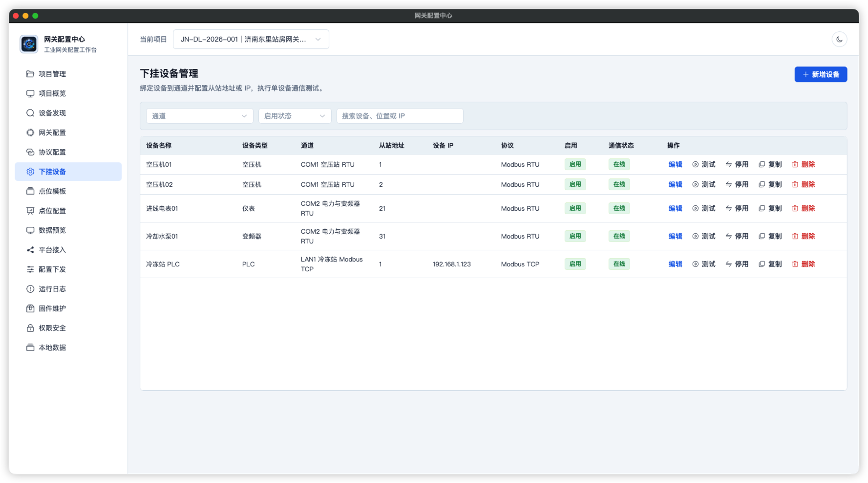
Task: Run 测试 for 进线电表01
Action: [703, 208]
